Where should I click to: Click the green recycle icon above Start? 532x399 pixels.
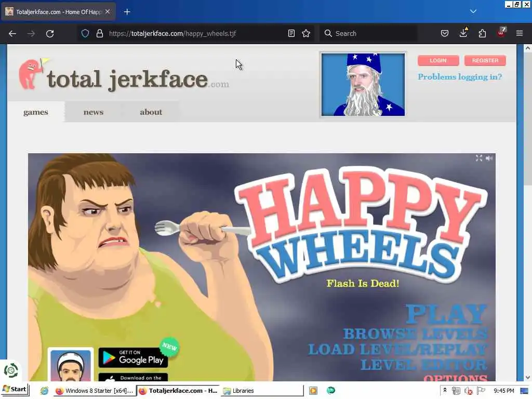[x=11, y=370]
